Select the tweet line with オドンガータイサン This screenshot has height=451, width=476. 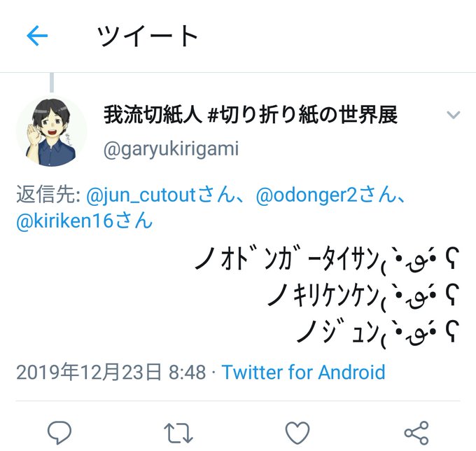pos(327,260)
